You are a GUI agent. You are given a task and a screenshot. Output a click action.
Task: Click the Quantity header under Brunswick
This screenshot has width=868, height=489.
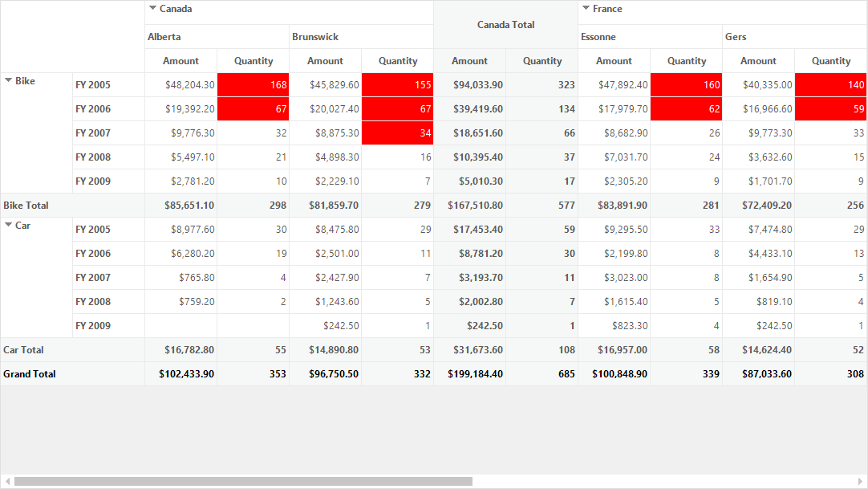point(397,61)
